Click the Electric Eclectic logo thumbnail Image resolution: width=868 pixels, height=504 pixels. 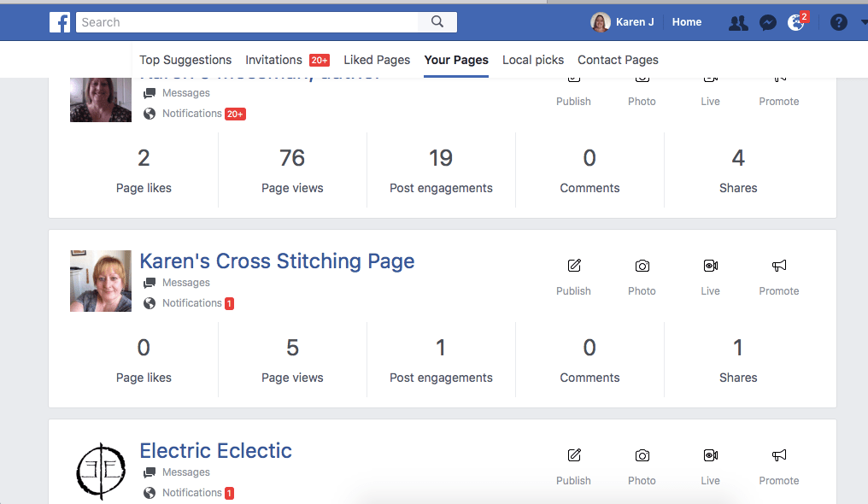pos(101,470)
